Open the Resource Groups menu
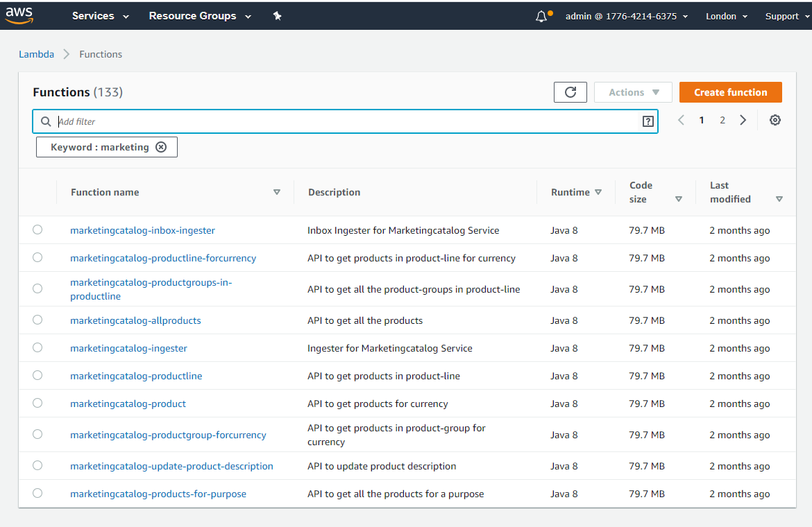 coord(200,16)
